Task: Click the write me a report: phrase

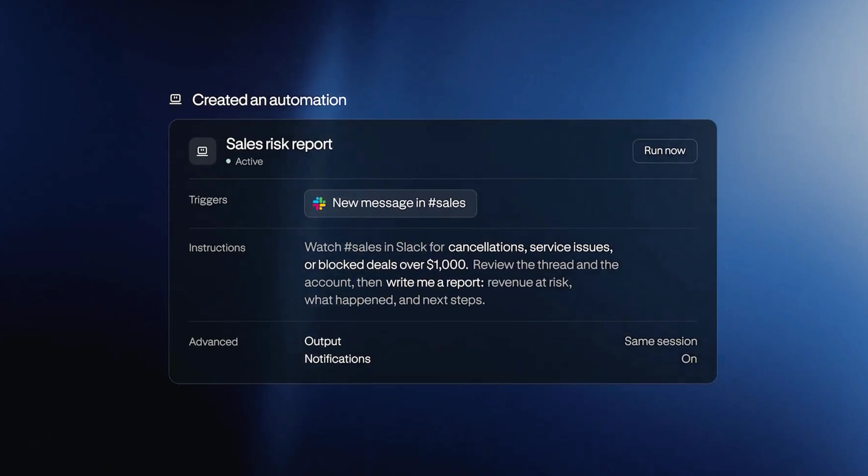Action: pos(435,282)
